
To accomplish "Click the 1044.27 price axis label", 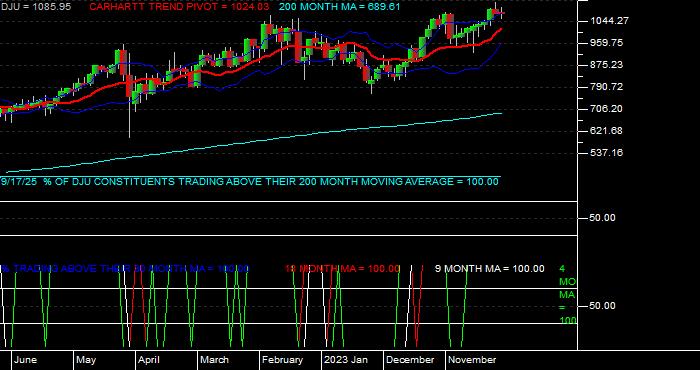I will click(x=609, y=21).
